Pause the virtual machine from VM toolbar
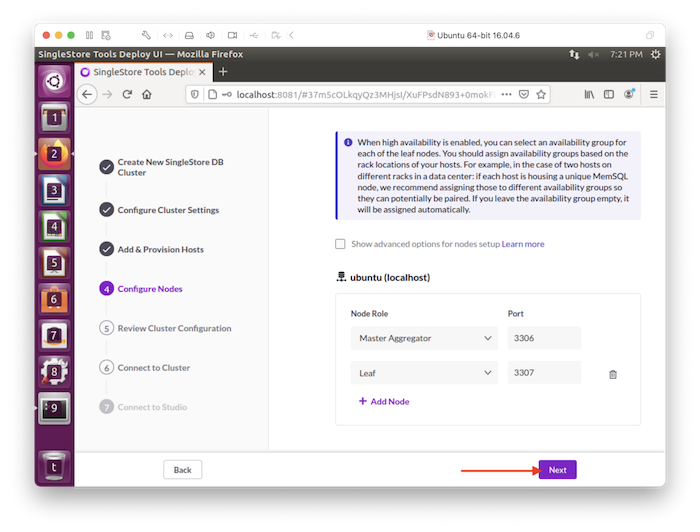The image size is (700, 532). [89, 35]
